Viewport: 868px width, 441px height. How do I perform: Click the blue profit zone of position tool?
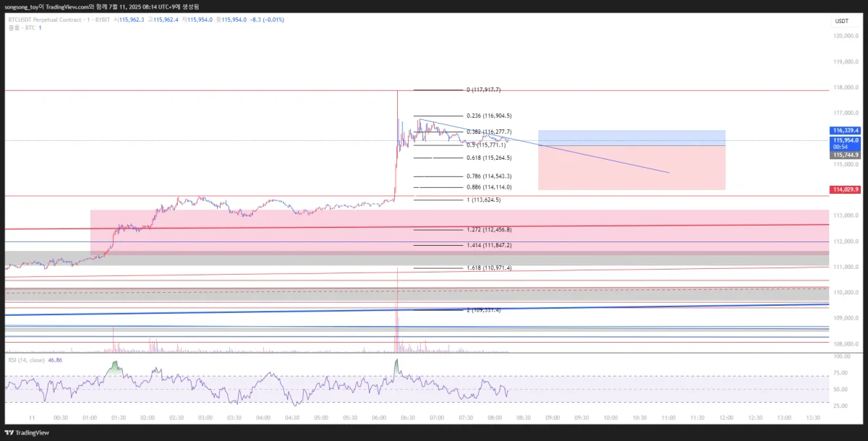pyautogui.click(x=631, y=137)
